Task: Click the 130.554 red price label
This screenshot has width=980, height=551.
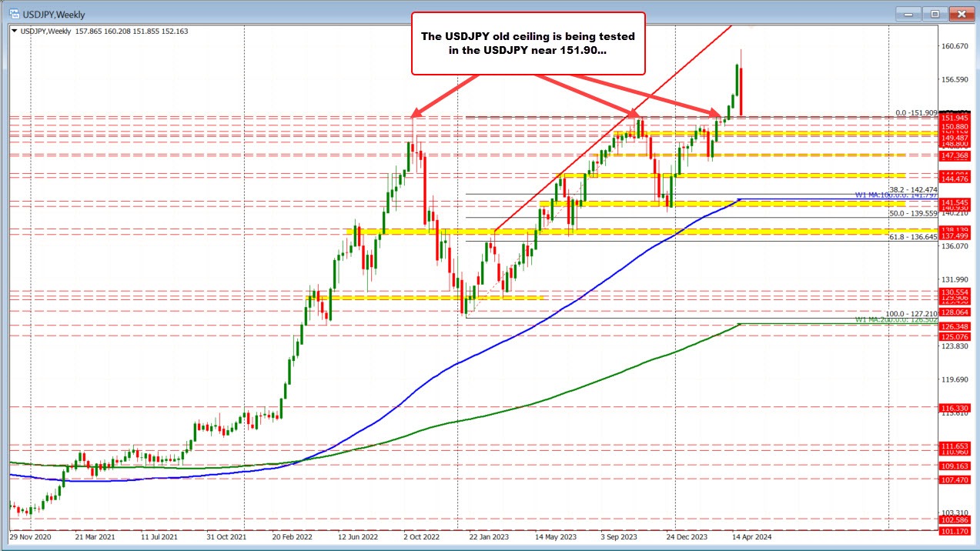Action: click(955, 292)
